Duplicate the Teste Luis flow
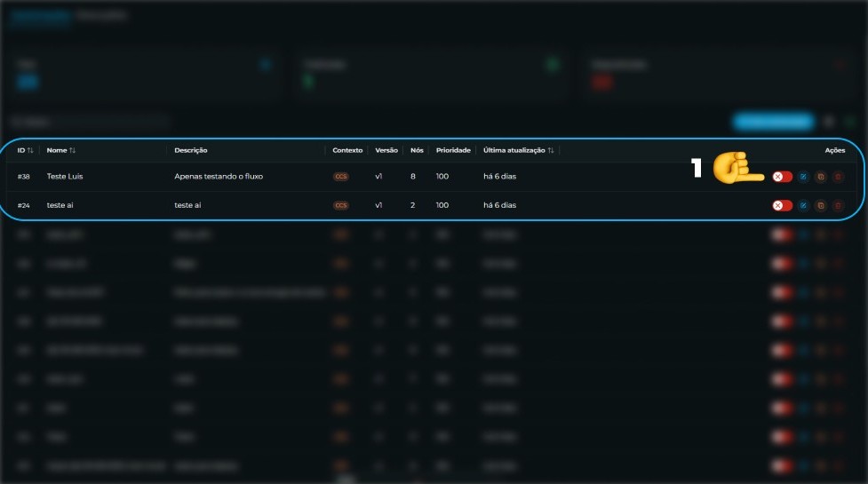Screen dimensions: 868x484 pos(821,177)
